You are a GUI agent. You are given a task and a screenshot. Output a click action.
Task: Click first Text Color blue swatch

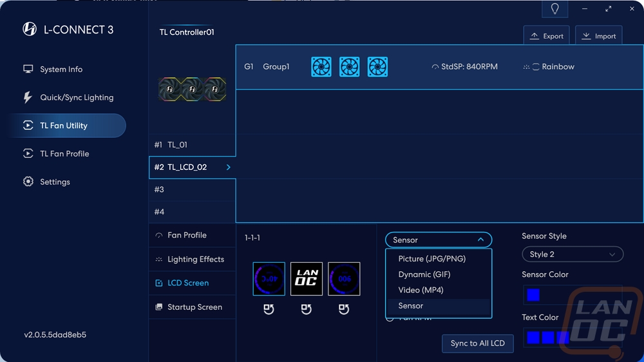coord(533,338)
